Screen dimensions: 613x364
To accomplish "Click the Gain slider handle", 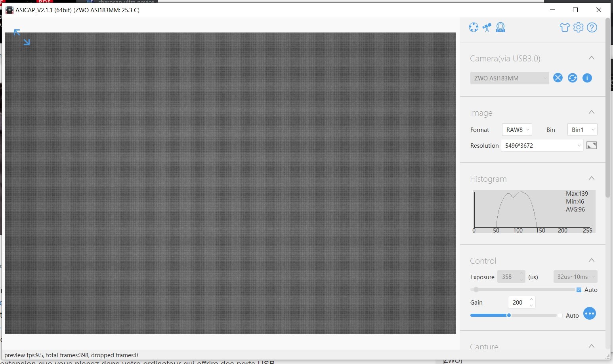I will click(x=509, y=315).
